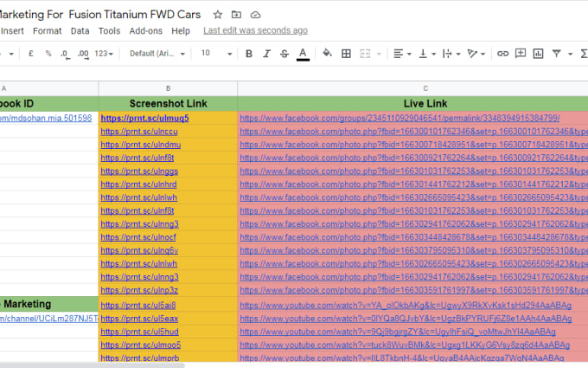Click the Insert chart icon
The height and width of the screenshot is (368, 588).
pyautogui.click(x=538, y=54)
